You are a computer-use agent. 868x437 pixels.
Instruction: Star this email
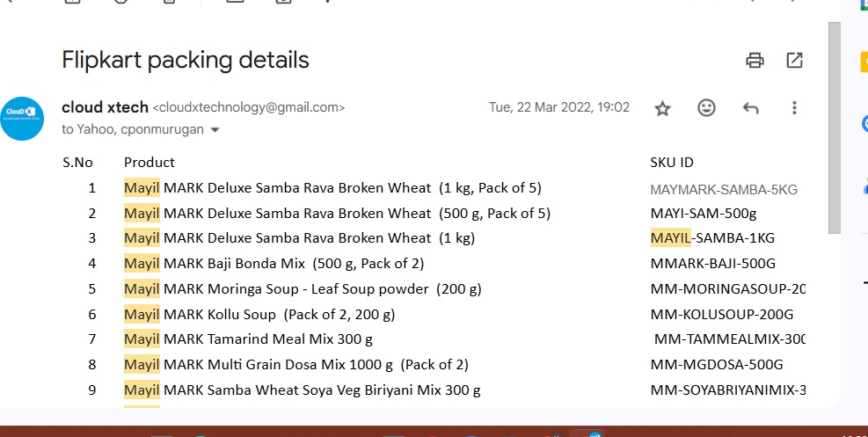click(663, 108)
